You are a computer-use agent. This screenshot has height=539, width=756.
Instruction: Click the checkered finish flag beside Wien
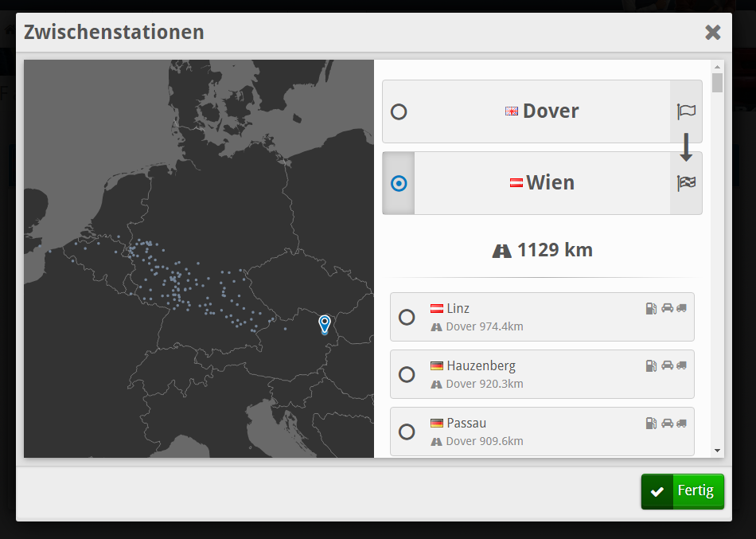pyautogui.click(x=686, y=183)
